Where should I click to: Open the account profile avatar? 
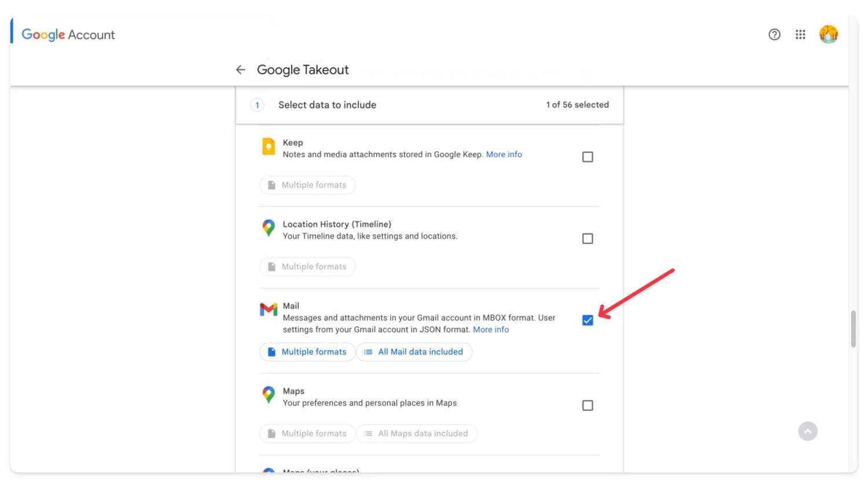coord(829,35)
